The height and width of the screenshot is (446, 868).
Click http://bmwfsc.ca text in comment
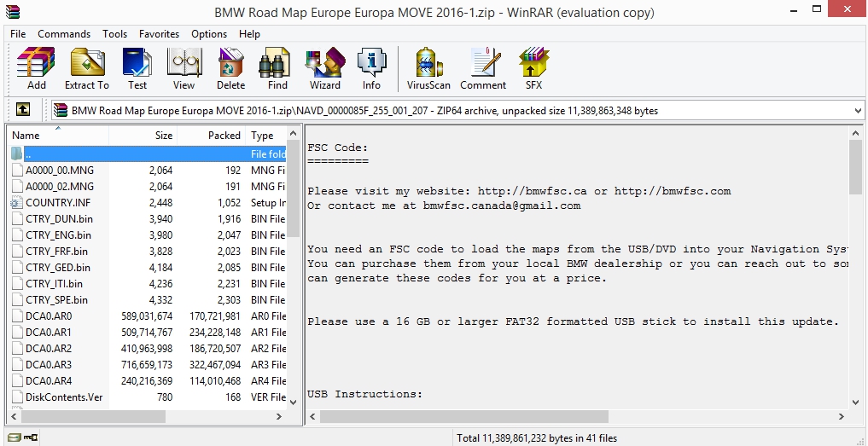pos(533,191)
